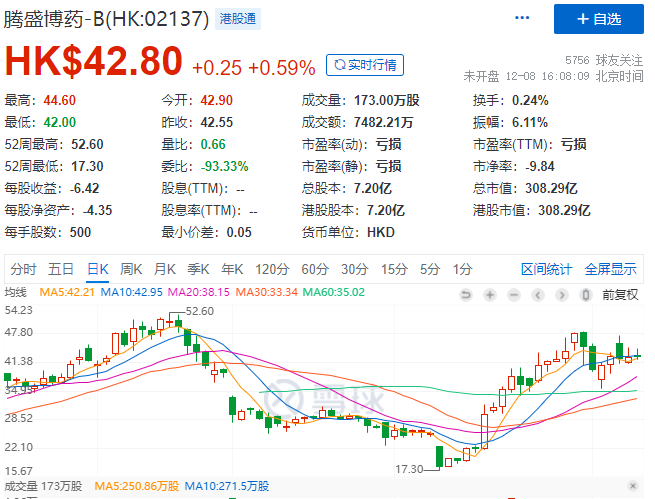Screen dimensions: 655x499
Task: Click the 最低 value 42.00
Action: pos(59,122)
